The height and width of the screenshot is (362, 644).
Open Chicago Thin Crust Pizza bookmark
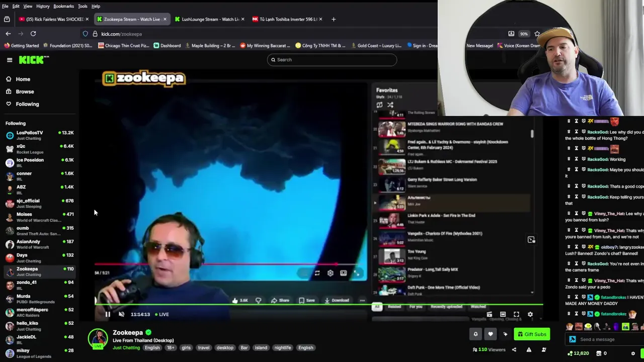point(124,46)
